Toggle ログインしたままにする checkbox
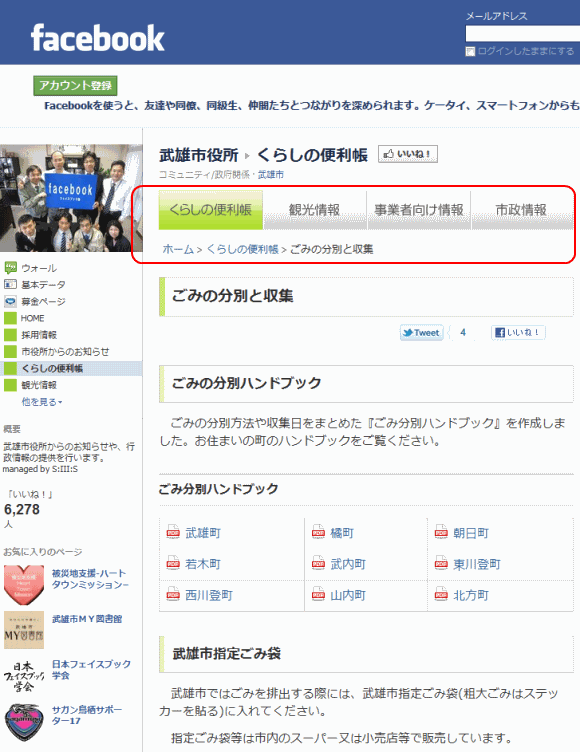The height and width of the screenshot is (752, 580). tap(470, 51)
